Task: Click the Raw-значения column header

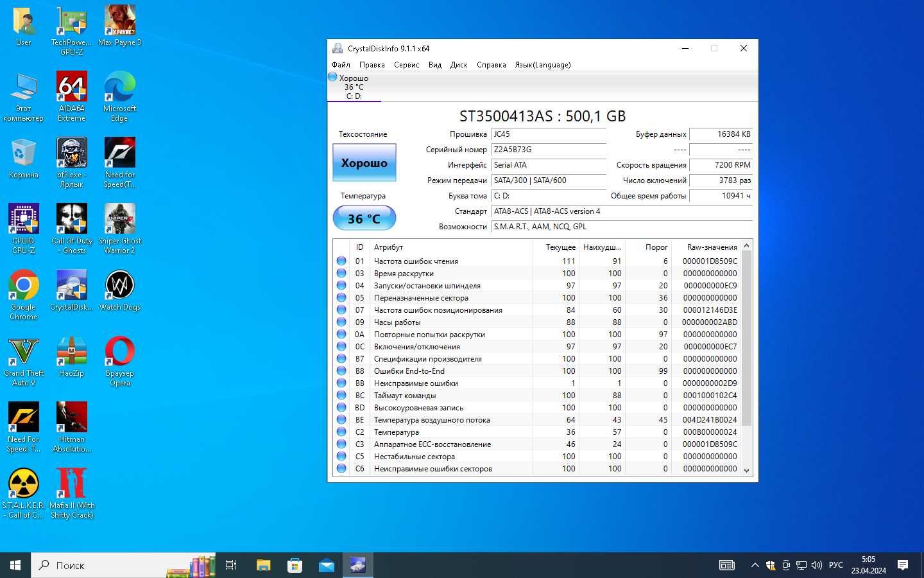Action: (x=705, y=247)
